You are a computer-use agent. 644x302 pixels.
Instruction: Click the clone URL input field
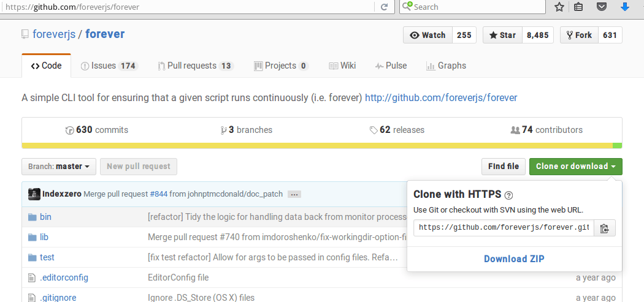(504, 228)
